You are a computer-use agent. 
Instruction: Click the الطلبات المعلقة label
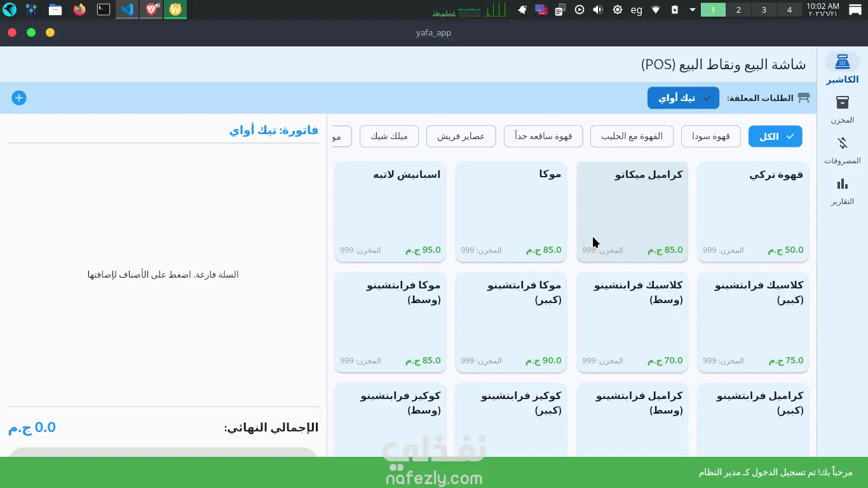coord(760,98)
